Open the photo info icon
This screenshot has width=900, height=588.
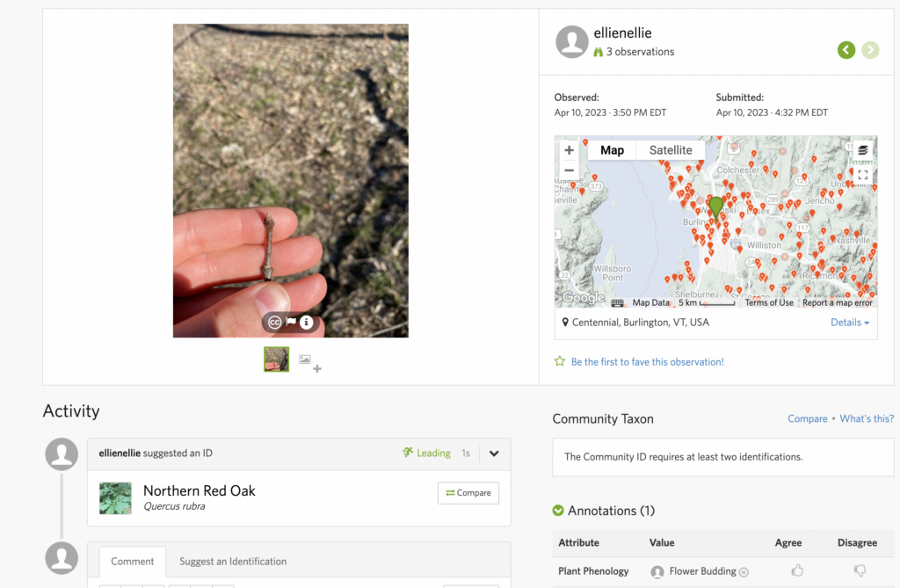[307, 323]
